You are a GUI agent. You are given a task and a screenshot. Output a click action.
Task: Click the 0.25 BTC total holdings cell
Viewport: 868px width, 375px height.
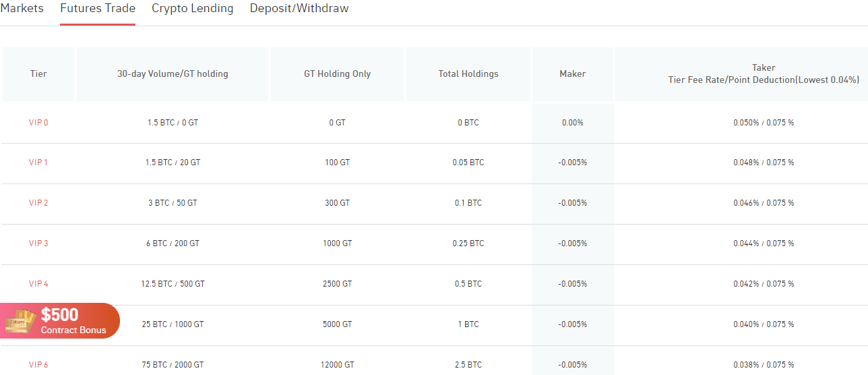coord(468,243)
